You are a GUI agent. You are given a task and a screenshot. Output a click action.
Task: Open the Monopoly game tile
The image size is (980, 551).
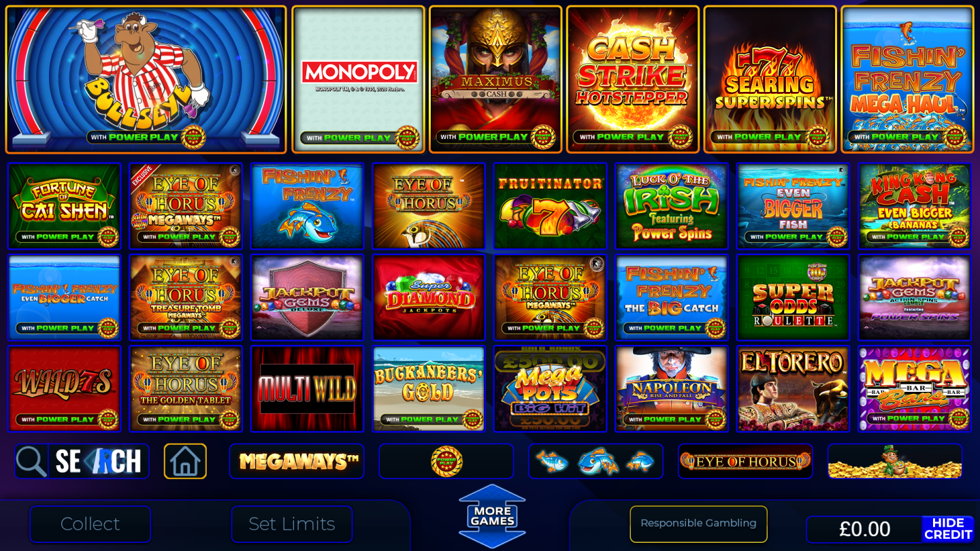coord(359,80)
